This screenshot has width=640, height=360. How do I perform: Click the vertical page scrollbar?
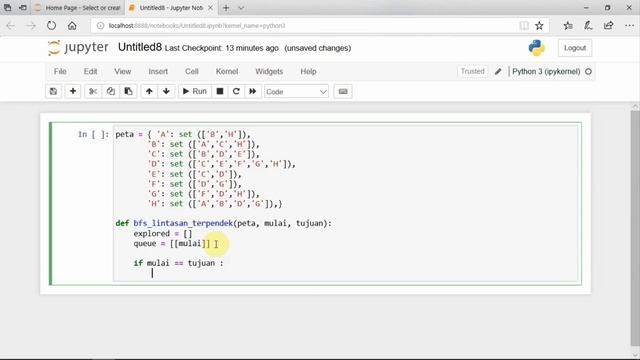(635, 229)
